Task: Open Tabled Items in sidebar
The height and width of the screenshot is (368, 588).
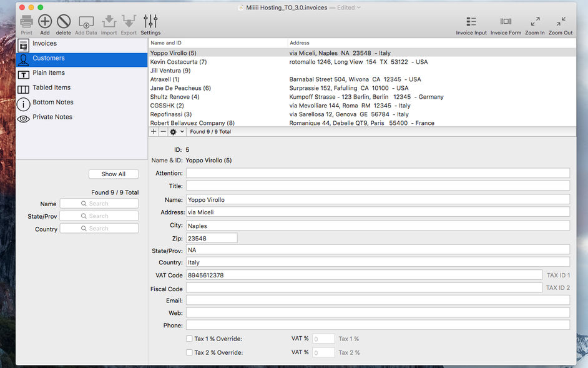Action: click(x=82, y=89)
